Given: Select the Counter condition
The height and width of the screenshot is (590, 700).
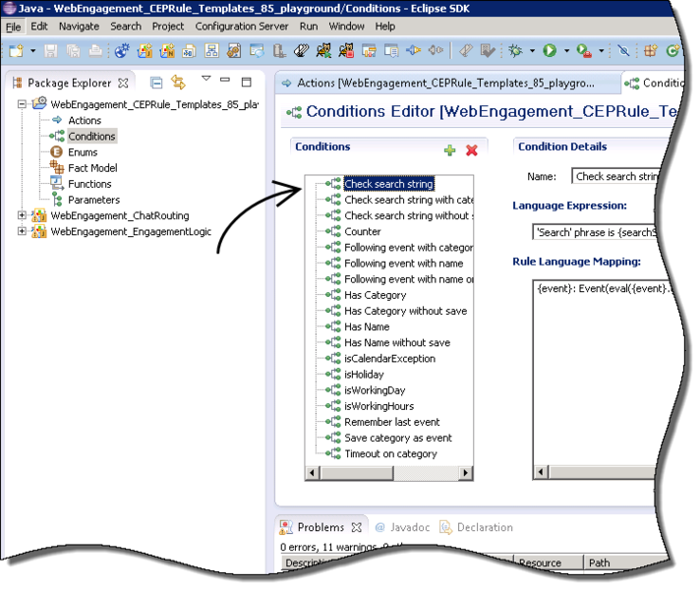Looking at the screenshot, I should pos(363,231).
